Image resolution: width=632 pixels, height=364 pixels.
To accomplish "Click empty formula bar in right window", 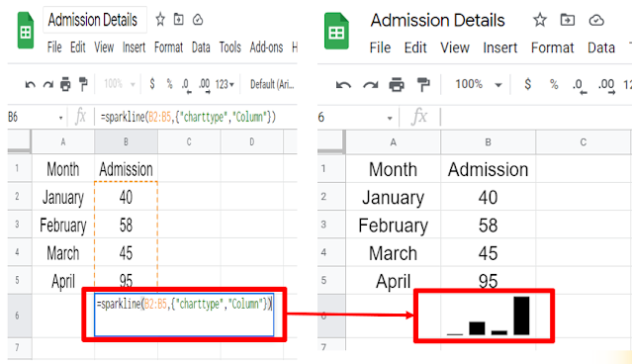I will pos(536,118).
